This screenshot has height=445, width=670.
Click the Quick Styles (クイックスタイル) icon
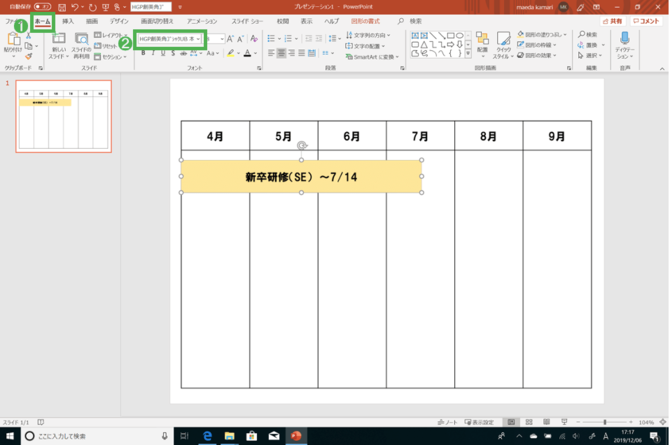(503, 39)
